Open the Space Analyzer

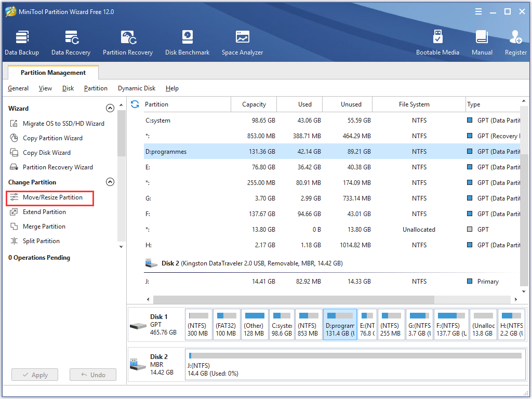242,42
